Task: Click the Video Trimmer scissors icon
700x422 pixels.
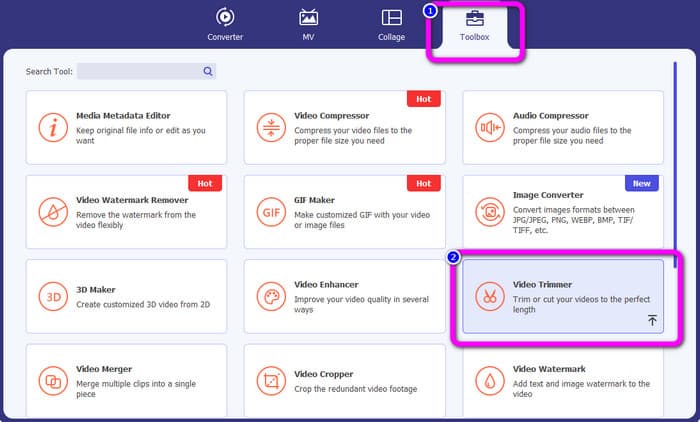Action: [x=490, y=297]
